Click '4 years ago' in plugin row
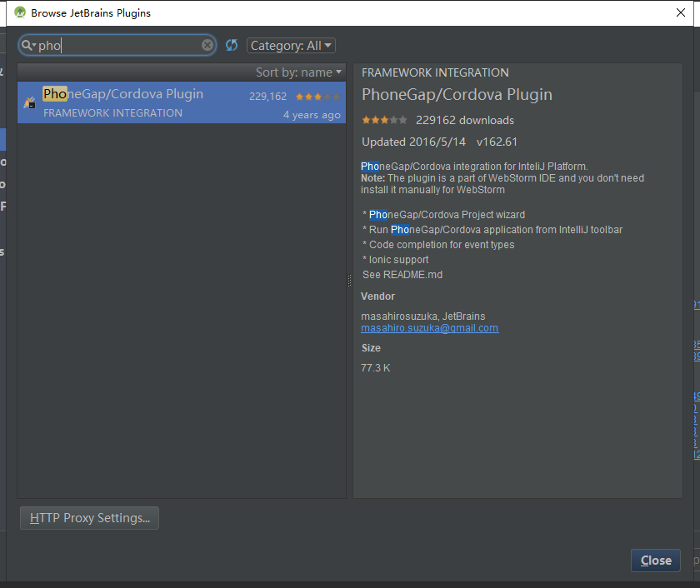 (x=312, y=115)
